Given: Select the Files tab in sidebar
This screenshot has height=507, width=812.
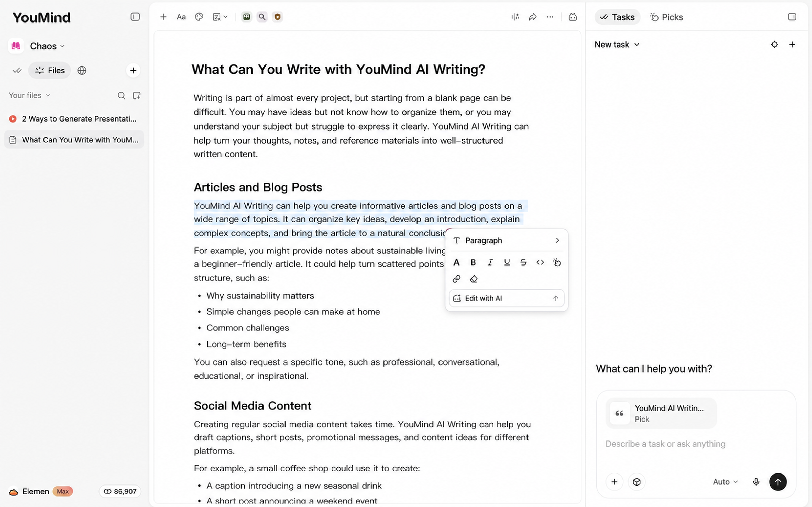Looking at the screenshot, I should point(50,70).
